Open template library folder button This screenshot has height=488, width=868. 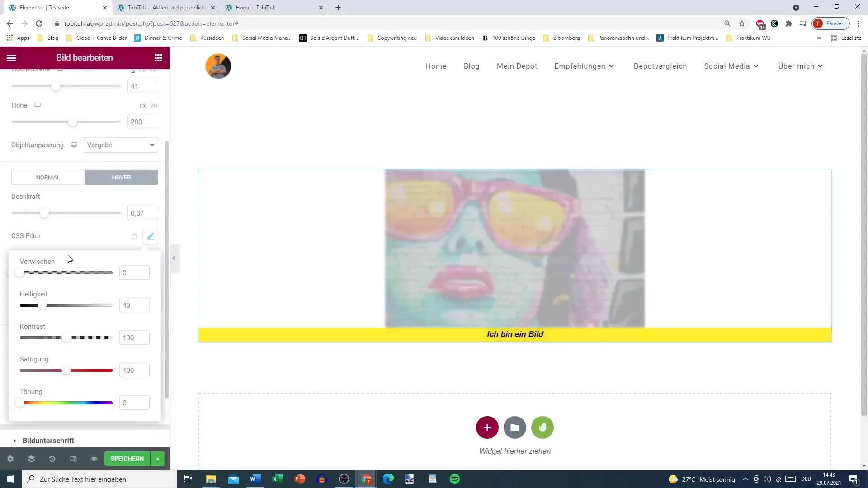515,427
